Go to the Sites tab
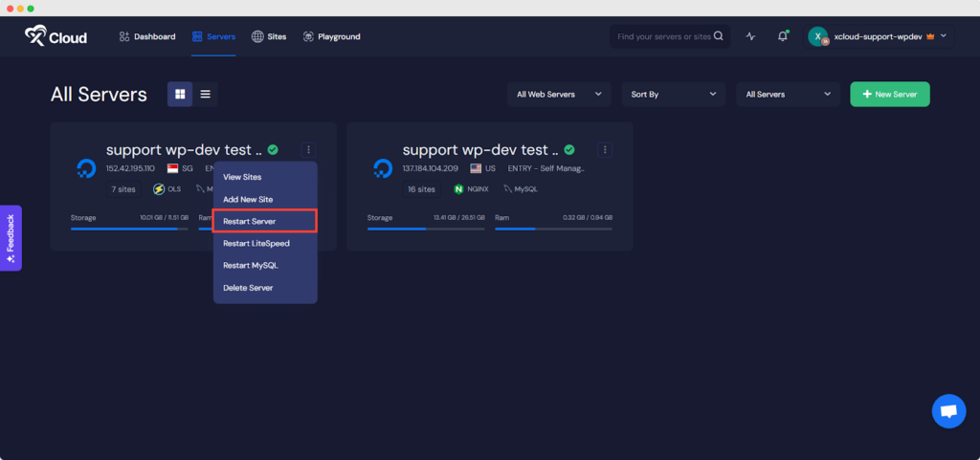The width and height of the screenshot is (980, 460). click(x=269, y=36)
